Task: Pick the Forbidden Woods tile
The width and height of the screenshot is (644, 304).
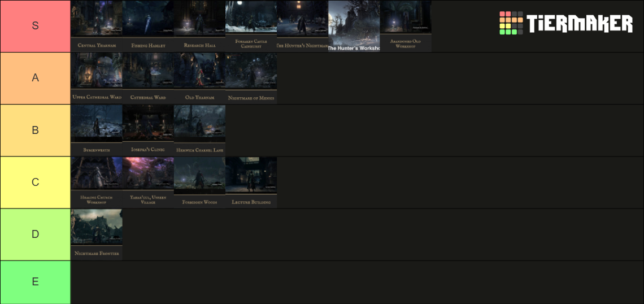Action: (199, 183)
